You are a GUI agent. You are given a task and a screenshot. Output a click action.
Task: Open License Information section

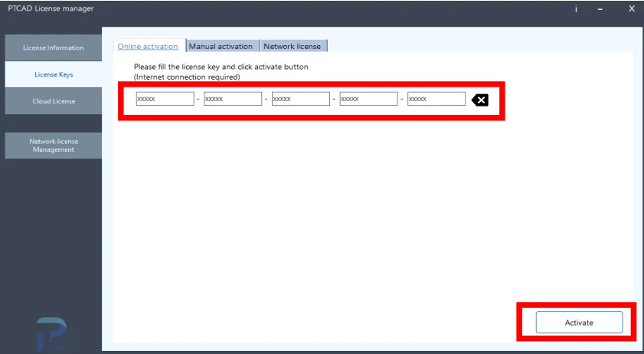(54, 48)
